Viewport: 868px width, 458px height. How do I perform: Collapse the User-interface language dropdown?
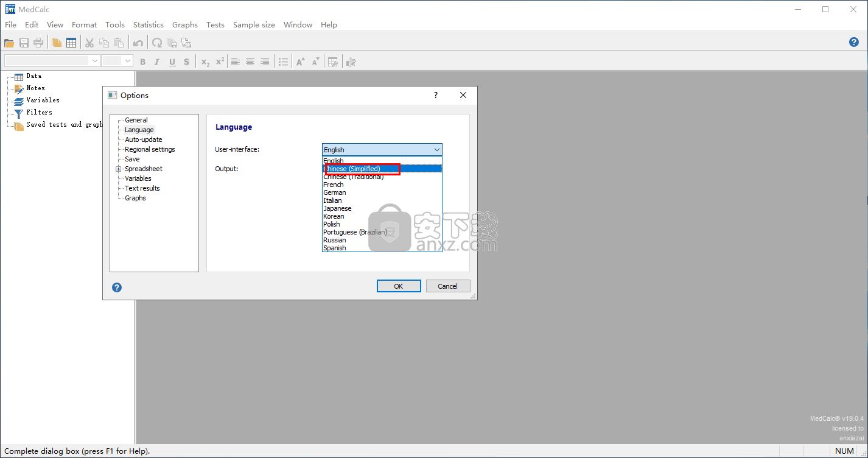point(436,150)
